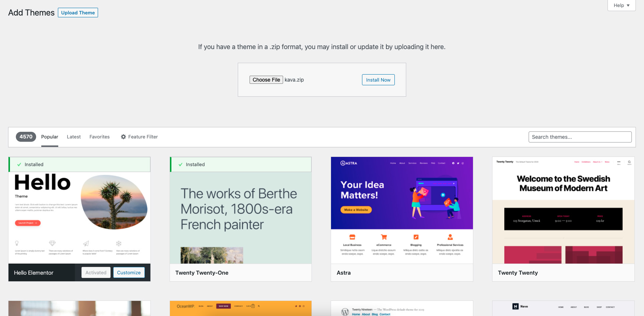Click the Neve logo icon
This screenshot has height=316, width=644.
pyautogui.click(x=515, y=306)
